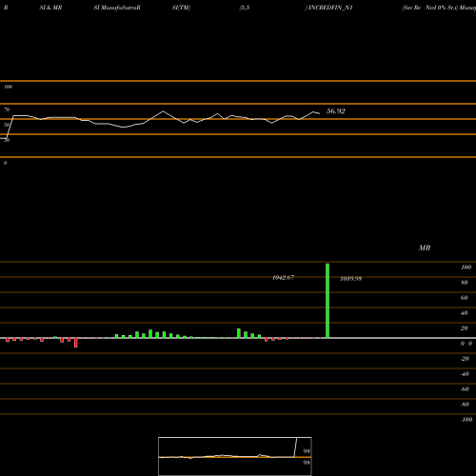Click the SI MunafaSutraR header text
476x476 pixels.
117,8
